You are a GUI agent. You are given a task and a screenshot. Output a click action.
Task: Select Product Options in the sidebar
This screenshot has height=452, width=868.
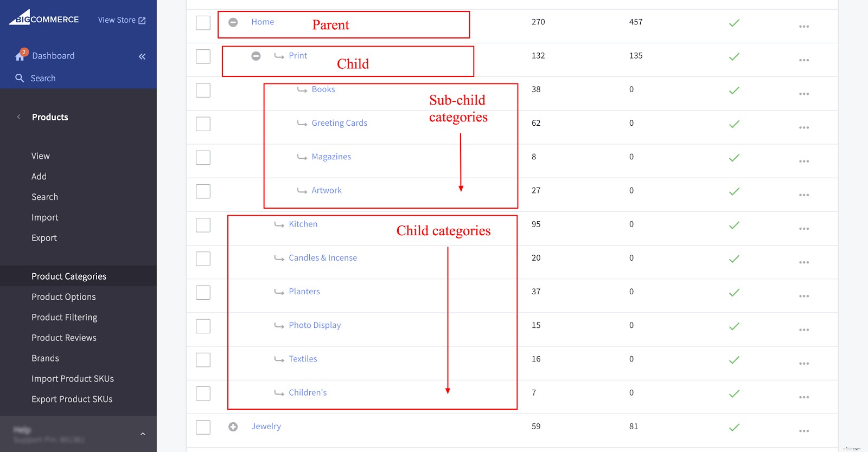(63, 296)
